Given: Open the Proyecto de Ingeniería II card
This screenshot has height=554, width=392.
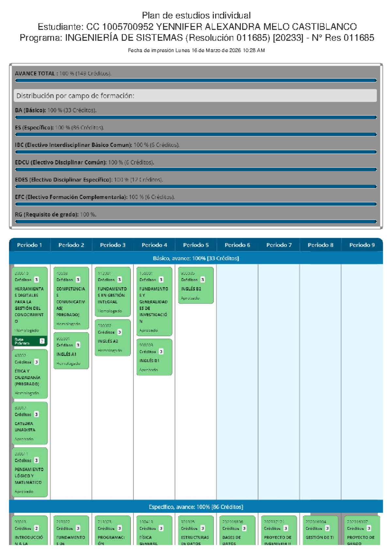Looking at the screenshot, I should (279, 530).
